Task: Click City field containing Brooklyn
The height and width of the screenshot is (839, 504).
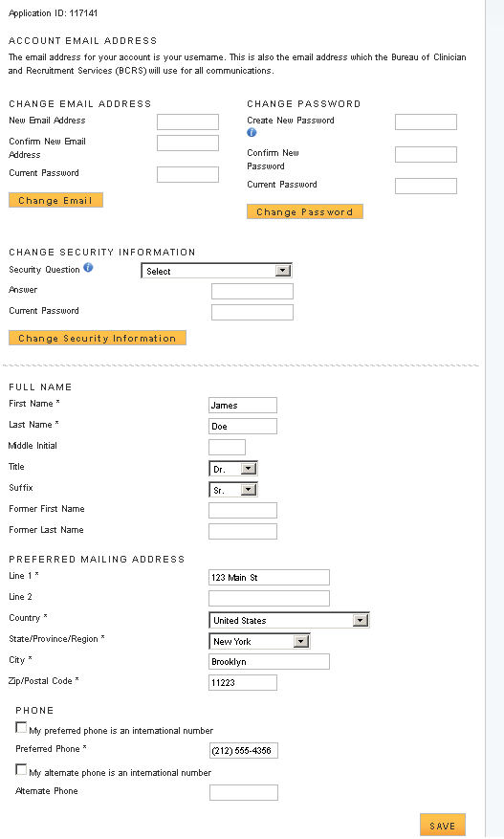Action: tap(269, 661)
